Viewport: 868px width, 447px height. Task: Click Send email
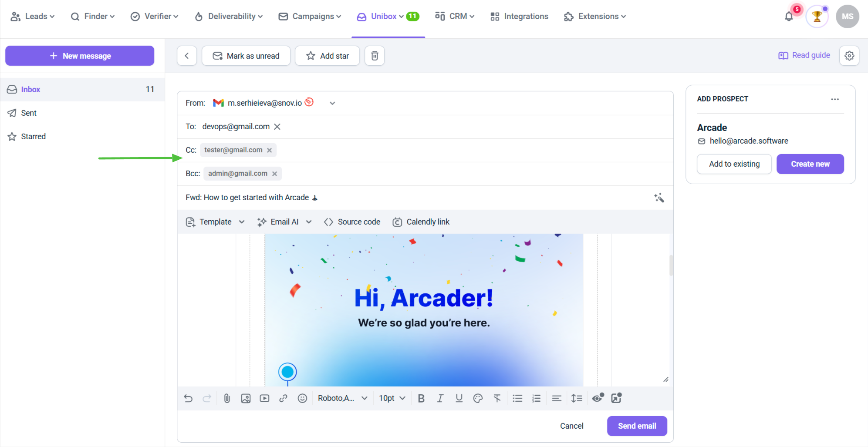pos(637,426)
